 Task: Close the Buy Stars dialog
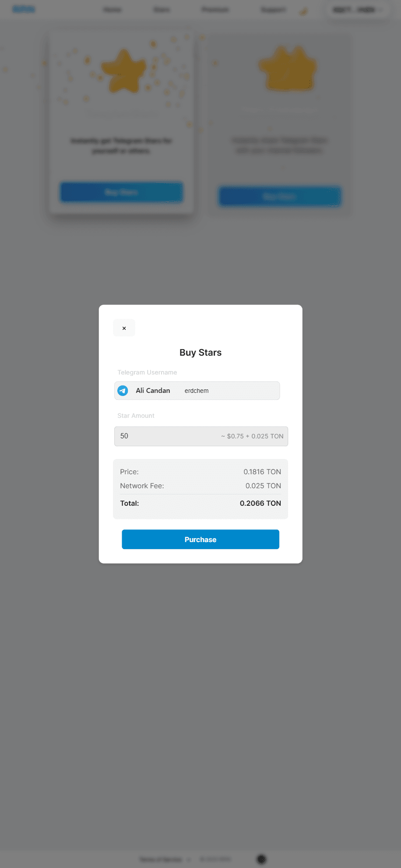click(x=124, y=328)
